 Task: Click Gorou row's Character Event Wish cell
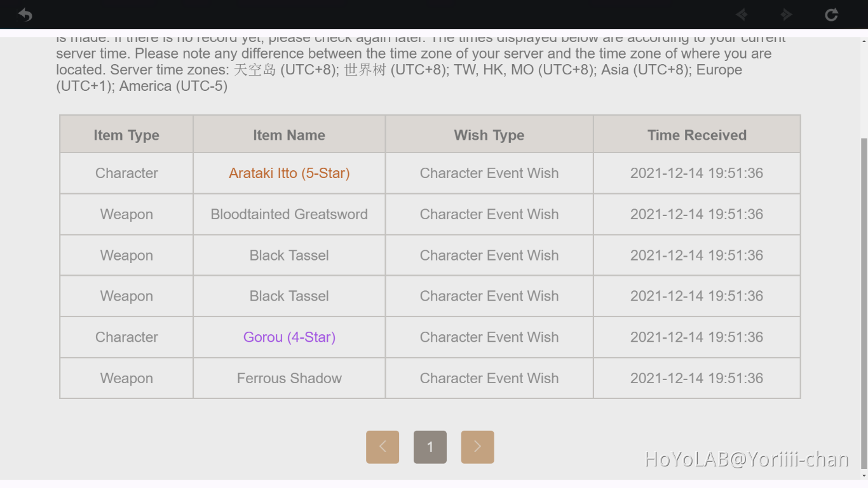click(489, 337)
